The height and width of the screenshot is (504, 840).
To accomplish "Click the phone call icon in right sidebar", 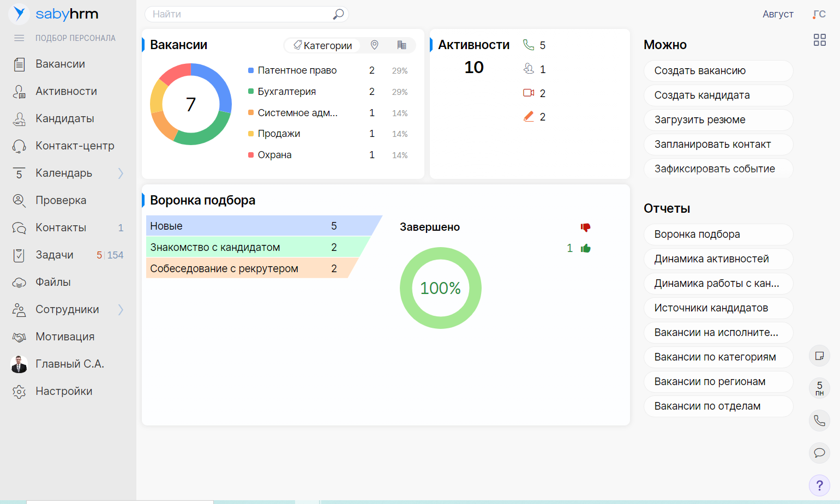I will [819, 421].
